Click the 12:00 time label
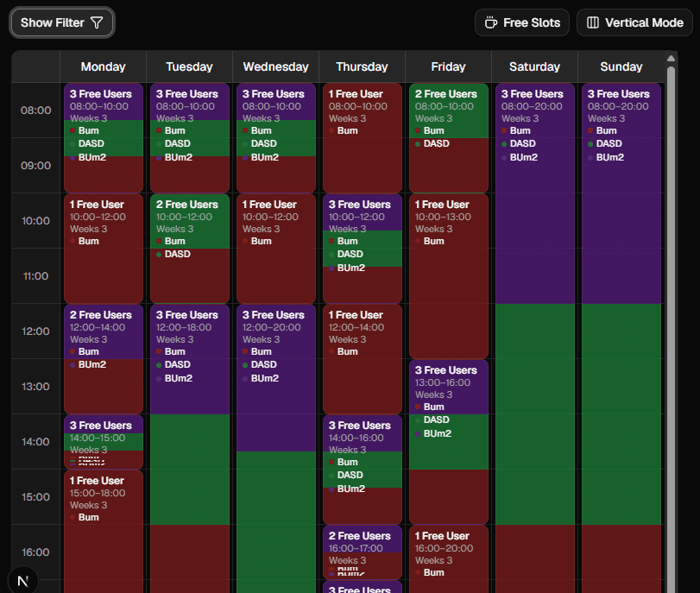Image resolution: width=700 pixels, height=593 pixels. coord(35,331)
